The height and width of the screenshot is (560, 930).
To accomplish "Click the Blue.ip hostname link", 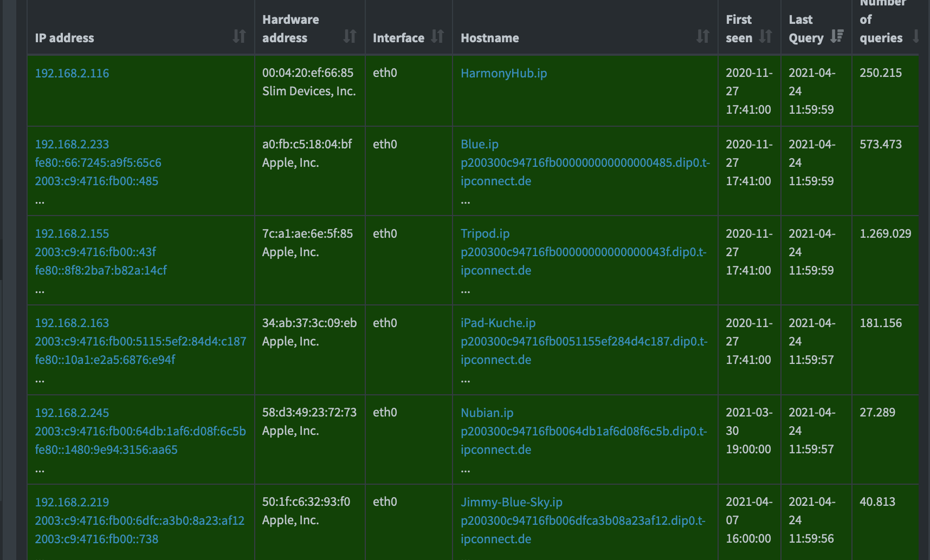I will (479, 144).
